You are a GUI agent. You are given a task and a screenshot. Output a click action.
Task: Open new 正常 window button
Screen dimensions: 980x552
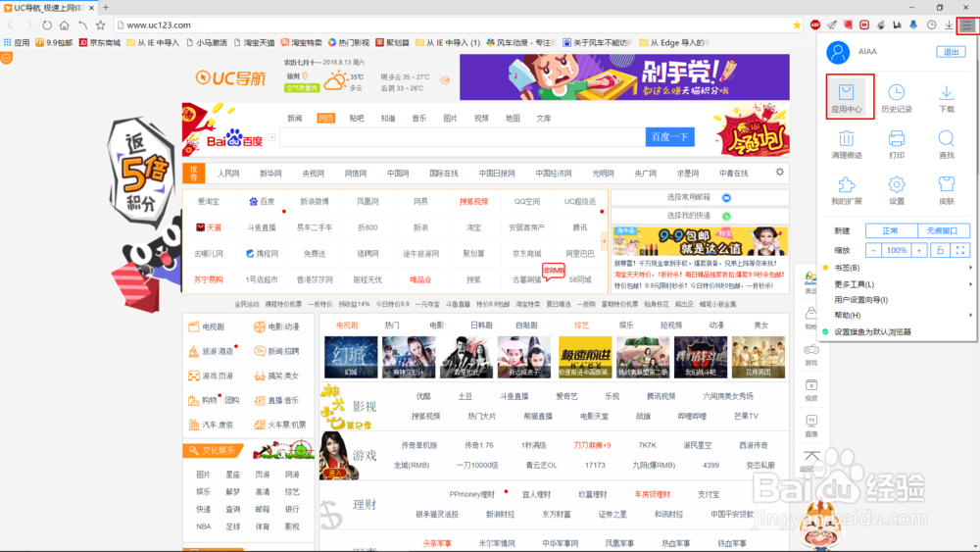[891, 230]
